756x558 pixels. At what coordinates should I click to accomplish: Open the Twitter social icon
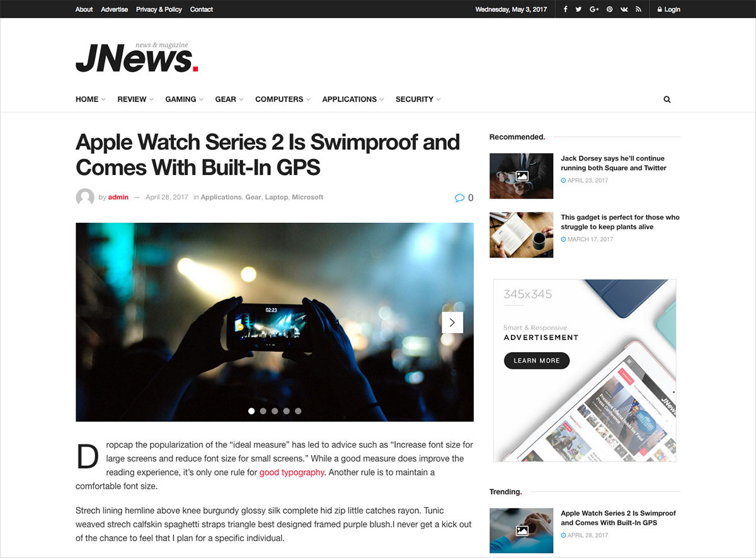coord(578,9)
